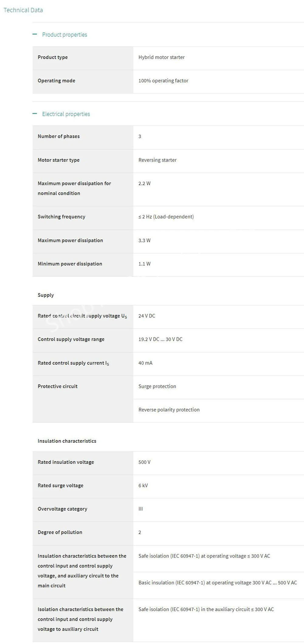Viewport: 304px width, 644px height.
Task: Click the Electrical properties section title
Action: coord(66,114)
